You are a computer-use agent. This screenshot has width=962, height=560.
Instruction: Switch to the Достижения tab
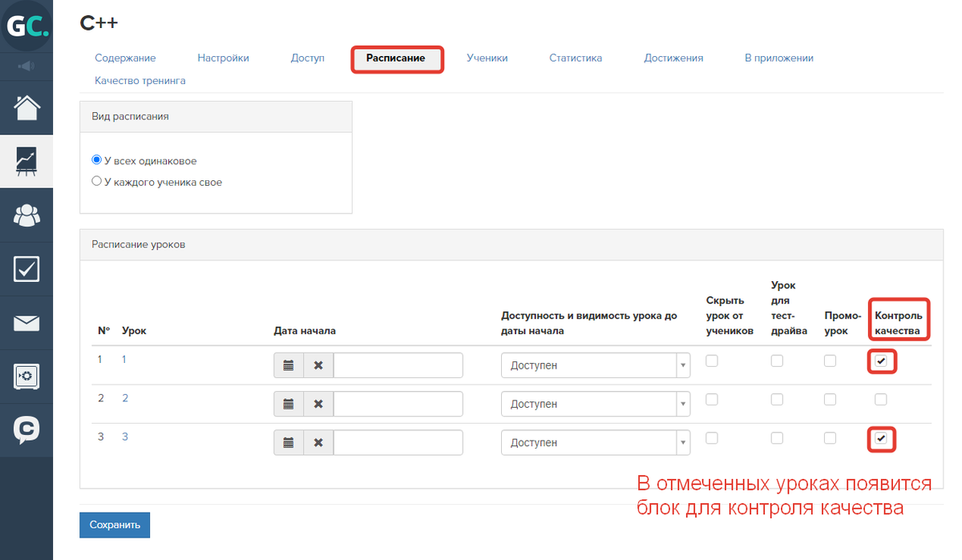(673, 58)
